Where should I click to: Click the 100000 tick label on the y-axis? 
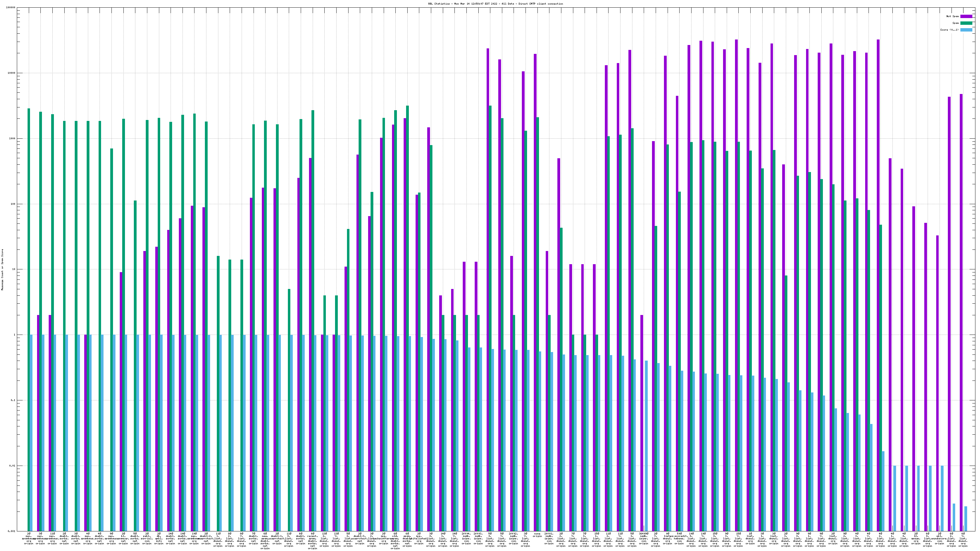click(x=11, y=8)
